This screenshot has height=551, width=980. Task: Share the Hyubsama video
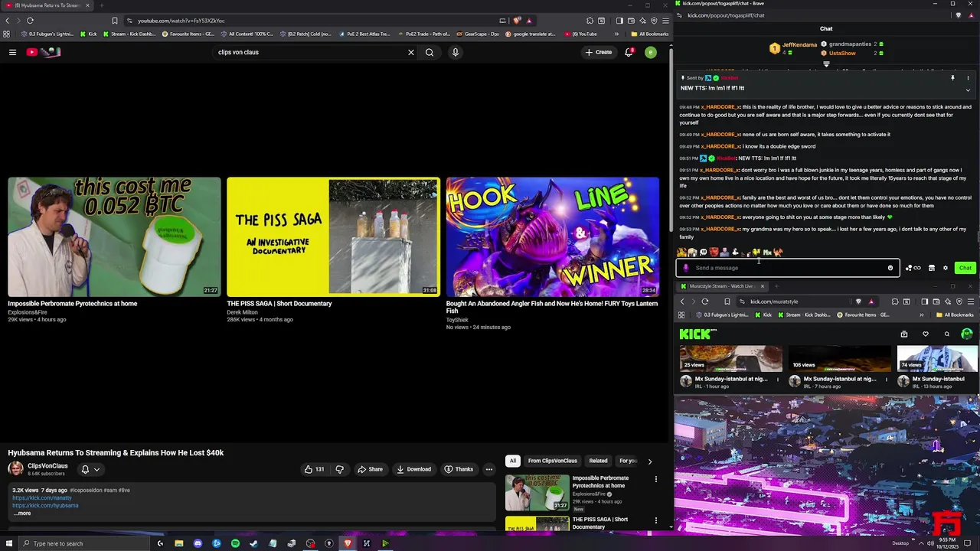[370, 469]
